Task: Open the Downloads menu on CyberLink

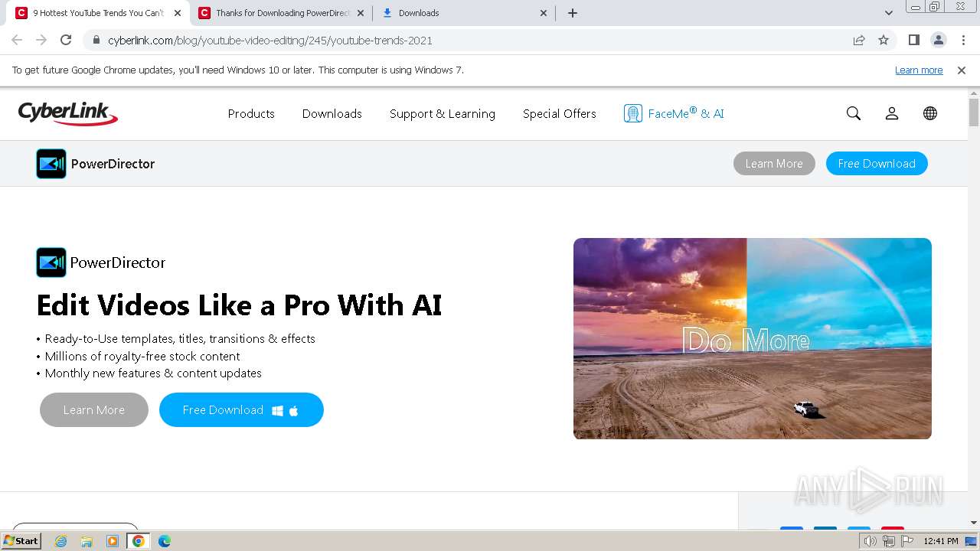Action: pyautogui.click(x=332, y=113)
